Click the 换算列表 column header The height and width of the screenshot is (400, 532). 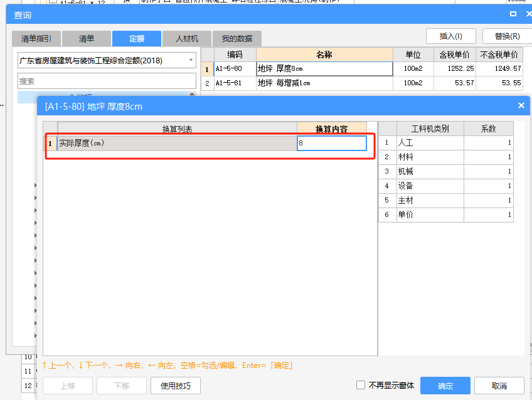(177, 129)
